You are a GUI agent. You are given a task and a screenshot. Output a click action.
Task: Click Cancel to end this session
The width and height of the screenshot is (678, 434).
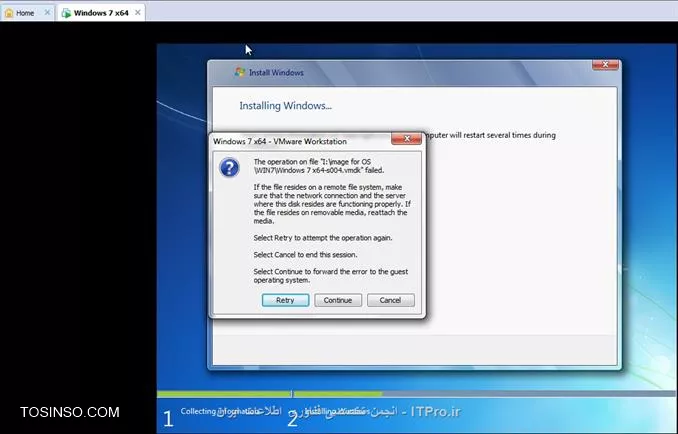point(390,300)
